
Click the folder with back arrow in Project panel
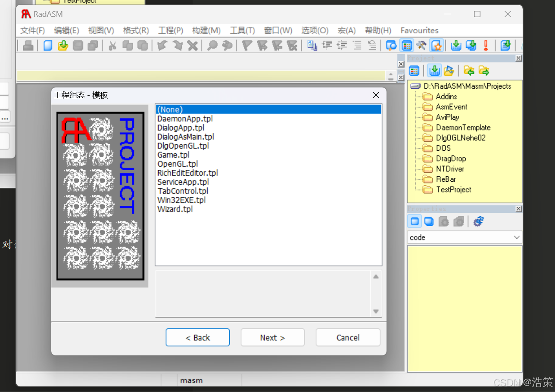pos(469,70)
